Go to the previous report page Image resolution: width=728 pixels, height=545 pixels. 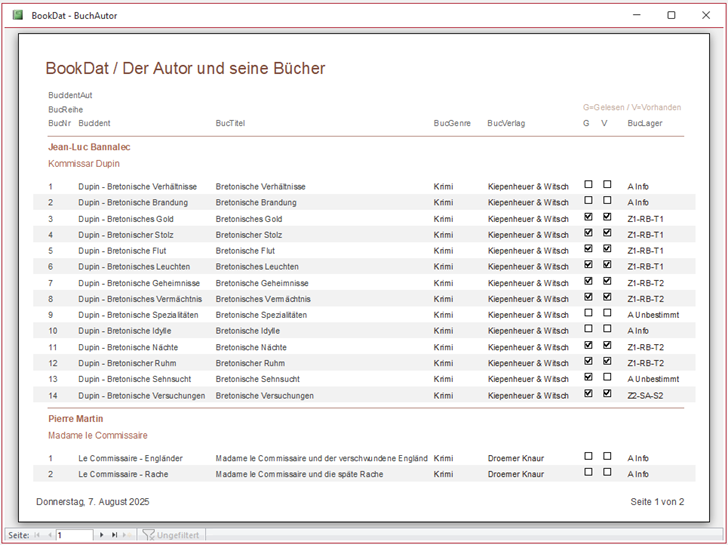point(49,535)
